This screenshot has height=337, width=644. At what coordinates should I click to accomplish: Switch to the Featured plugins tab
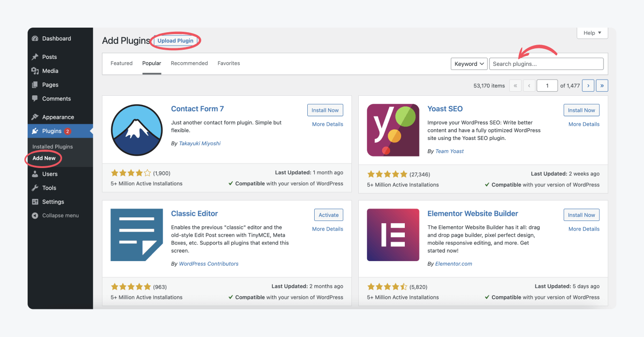point(121,63)
